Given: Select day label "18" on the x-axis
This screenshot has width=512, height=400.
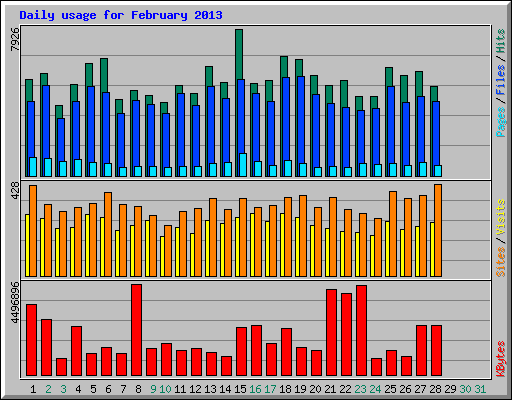Looking at the screenshot, I should [285, 389].
